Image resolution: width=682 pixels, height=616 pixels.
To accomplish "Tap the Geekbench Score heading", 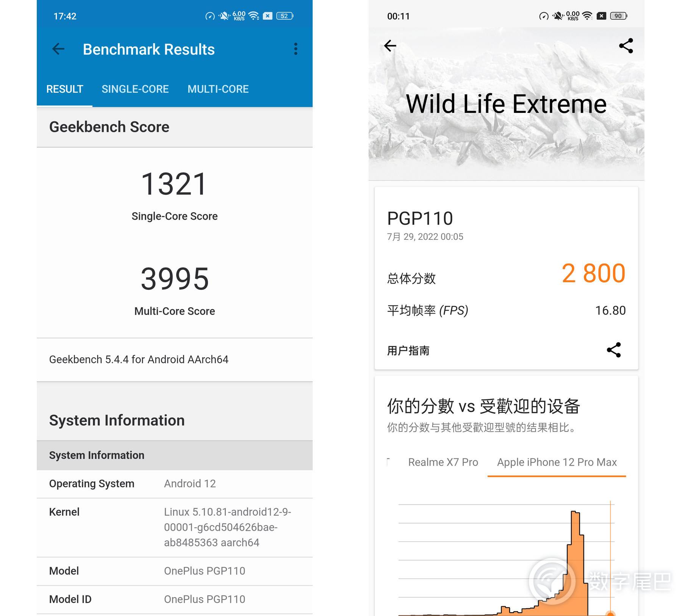I will pos(109,127).
